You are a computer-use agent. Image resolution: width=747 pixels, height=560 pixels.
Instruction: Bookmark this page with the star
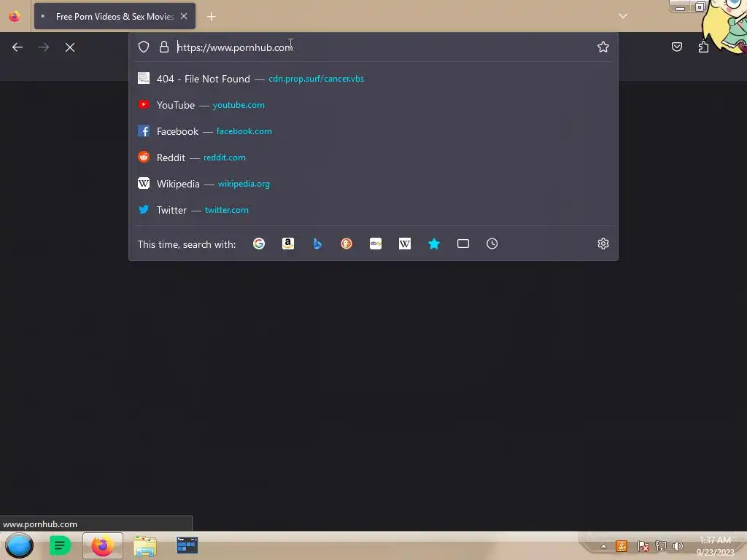[x=603, y=47]
